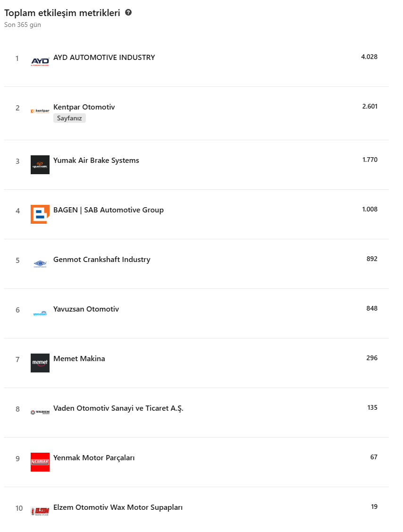The height and width of the screenshot is (532, 403).
Task: Click the Kentpar Otomotiv logo
Action: click(40, 111)
